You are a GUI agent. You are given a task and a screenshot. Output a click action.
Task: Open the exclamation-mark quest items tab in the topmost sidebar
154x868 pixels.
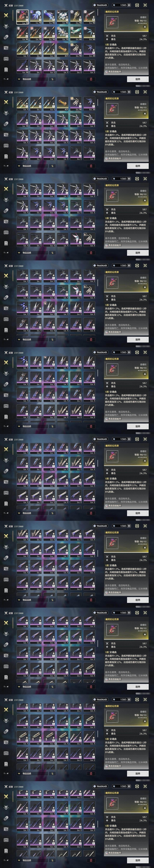tap(6, 69)
